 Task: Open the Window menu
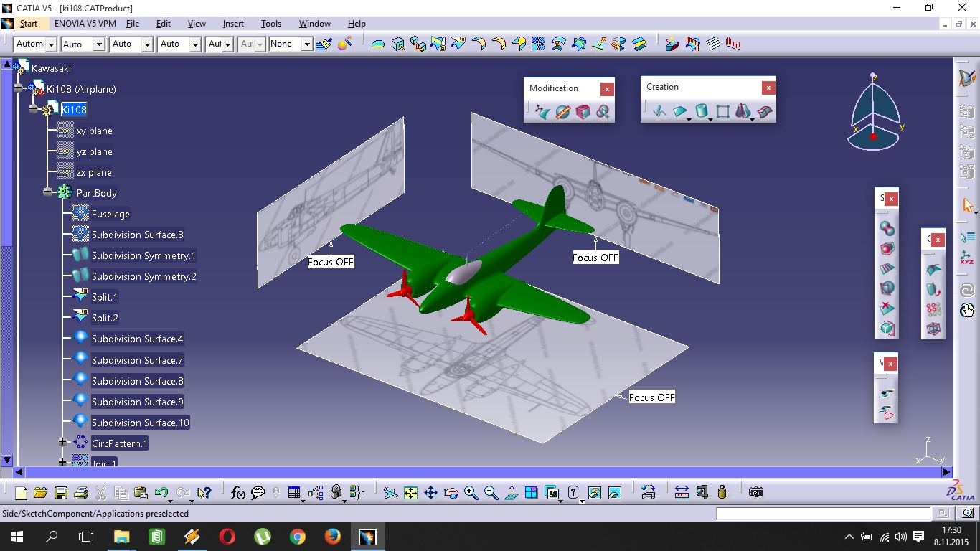click(x=315, y=24)
